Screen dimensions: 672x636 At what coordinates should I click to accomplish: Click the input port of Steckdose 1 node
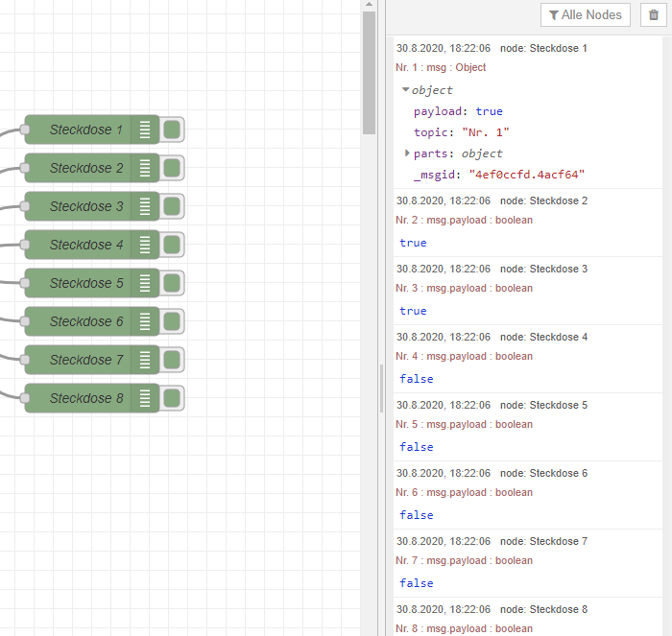click(25, 130)
